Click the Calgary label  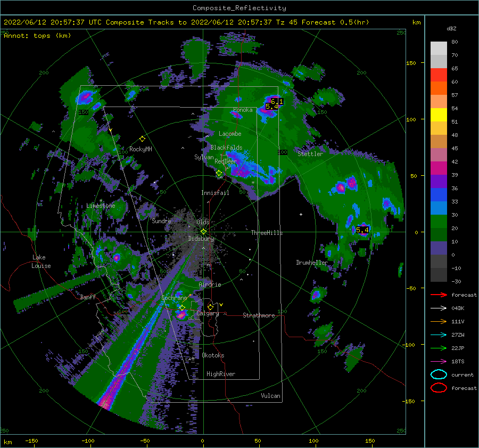point(208,313)
